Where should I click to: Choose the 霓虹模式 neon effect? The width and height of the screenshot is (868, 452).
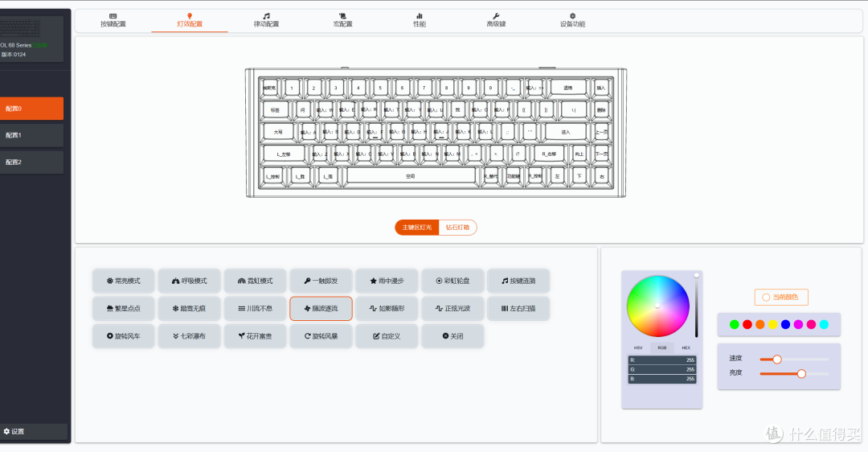pyautogui.click(x=256, y=281)
